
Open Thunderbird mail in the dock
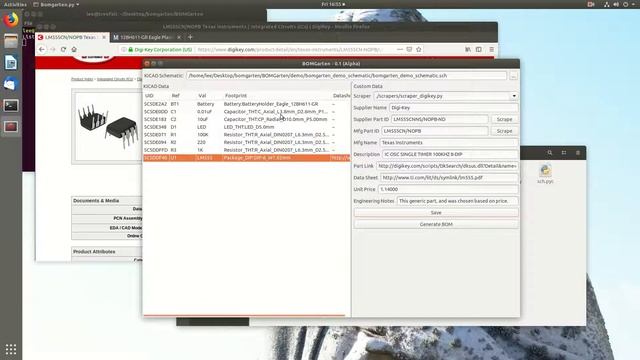(x=11, y=84)
